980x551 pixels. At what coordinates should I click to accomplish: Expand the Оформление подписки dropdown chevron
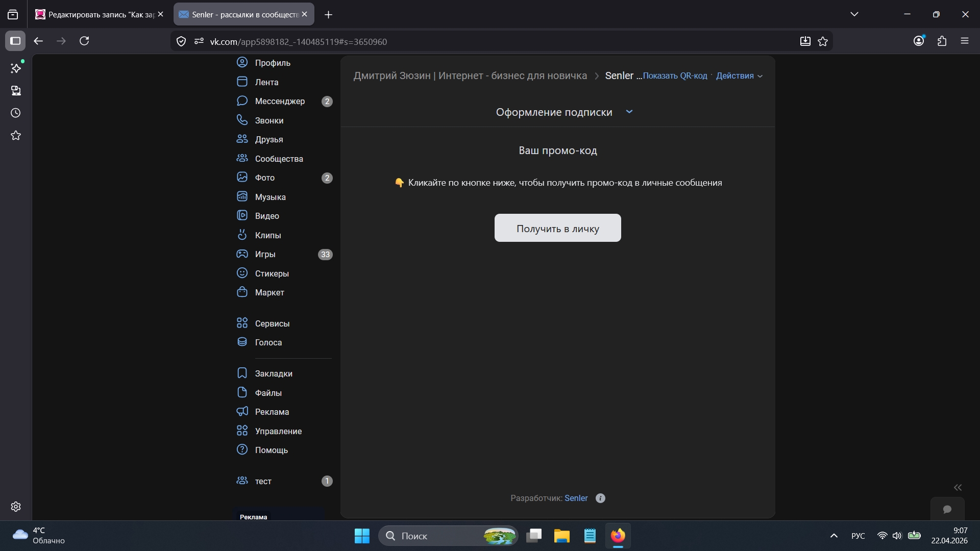(629, 112)
